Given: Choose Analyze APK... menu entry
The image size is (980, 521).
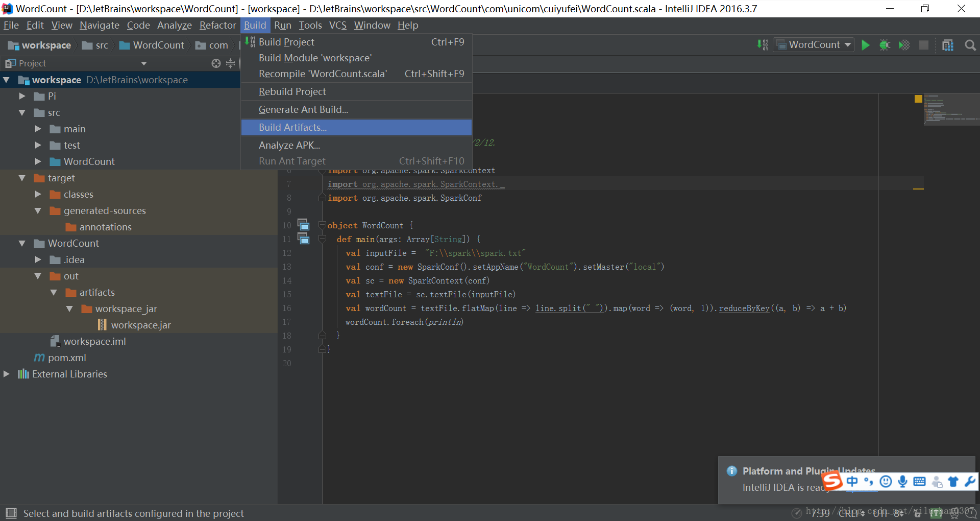Looking at the screenshot, I should [x=356, y=145].
